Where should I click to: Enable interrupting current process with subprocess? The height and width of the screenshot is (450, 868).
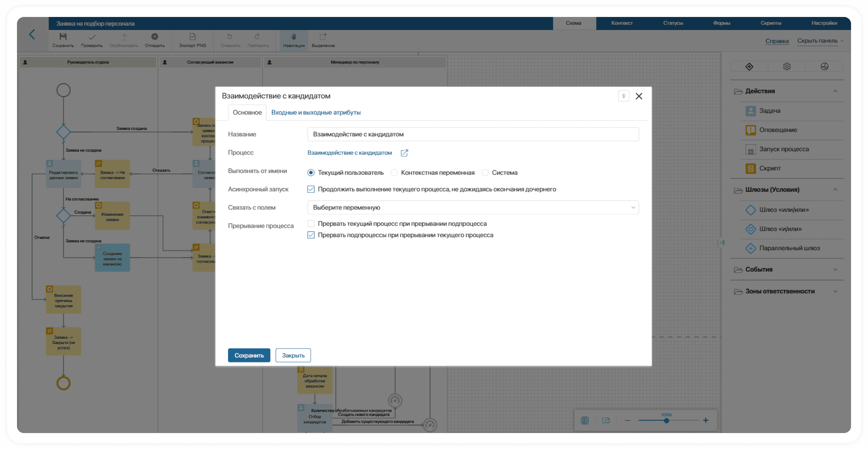pyautogui.click(x=311, y=224)
